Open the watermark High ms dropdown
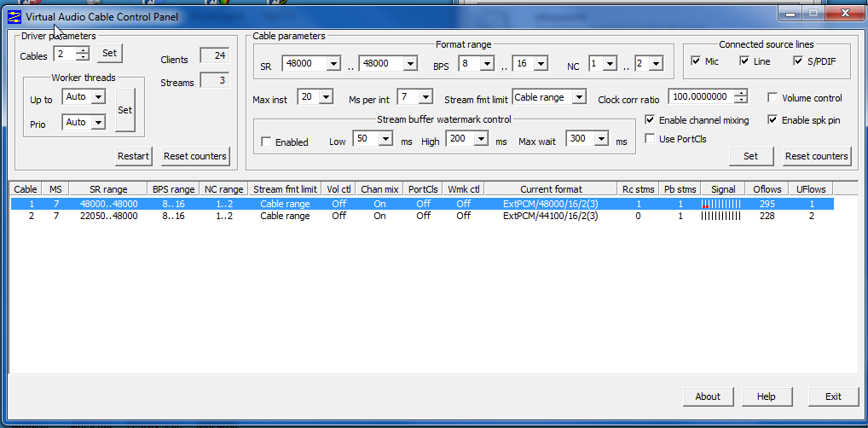This screenshot has height=428, width=868. pos(482,138)
